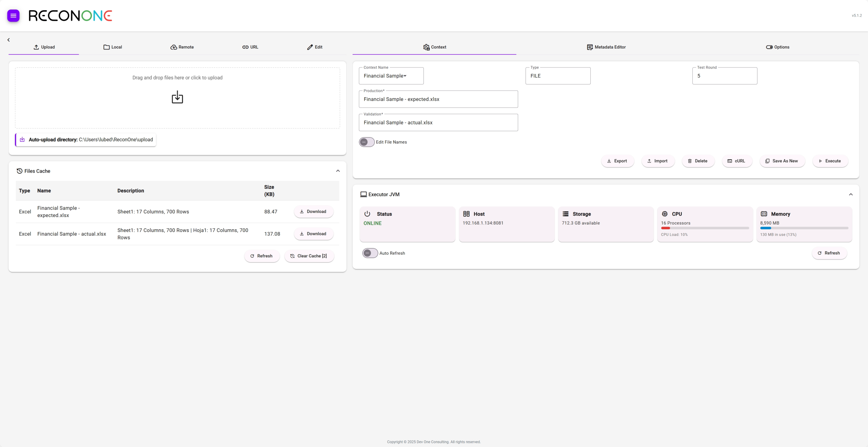This screenshot has height=447, width=868.
Task: Click the back chevron arrow
Action: [x=8, y=40]
